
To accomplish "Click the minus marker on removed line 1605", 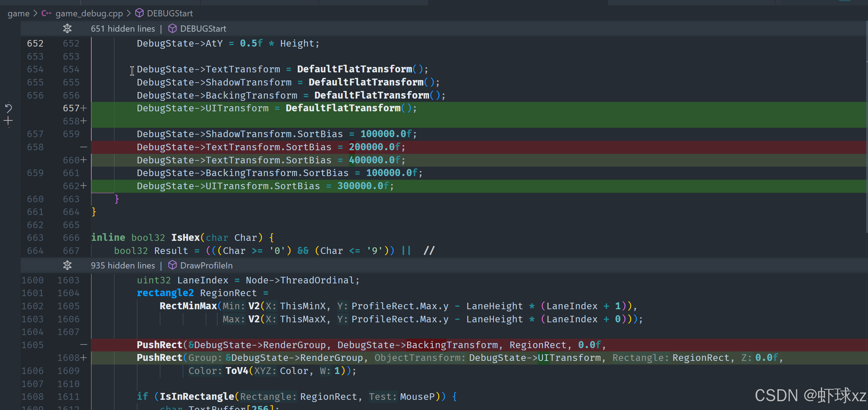I will point(84,345).
